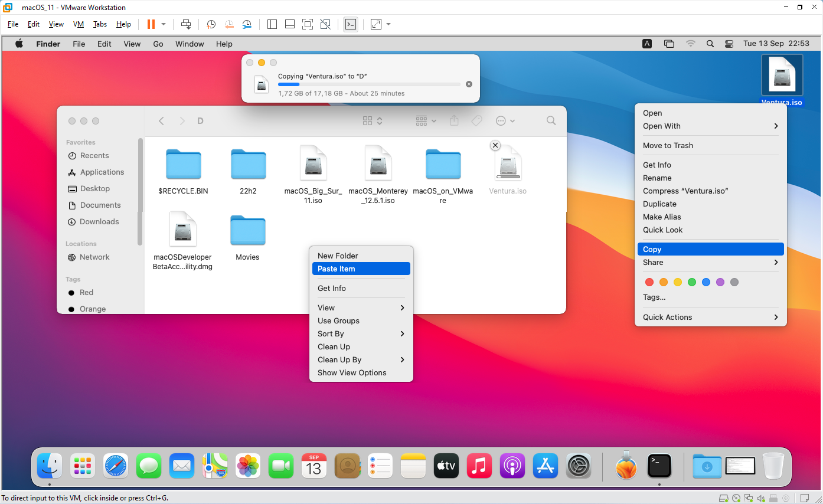Switch Finder icon view style control
Screen dimensions: 823x504
click(x=373, y=120)
